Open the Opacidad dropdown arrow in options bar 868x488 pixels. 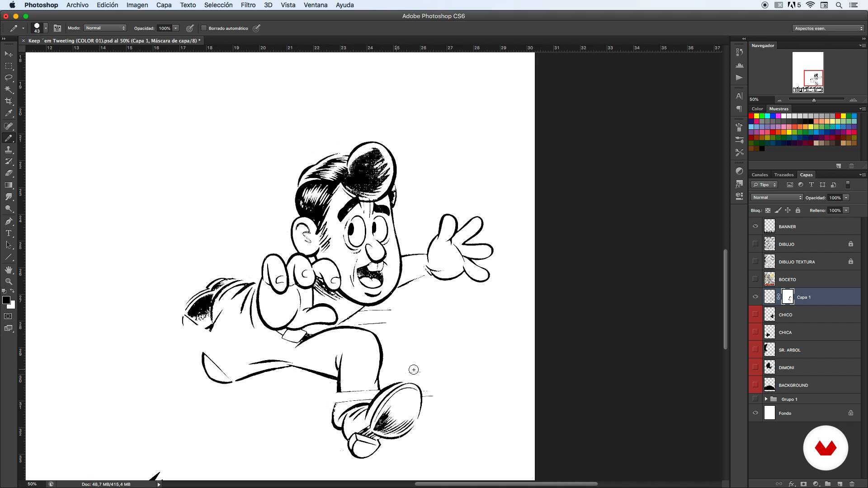(x=176, y=28)
